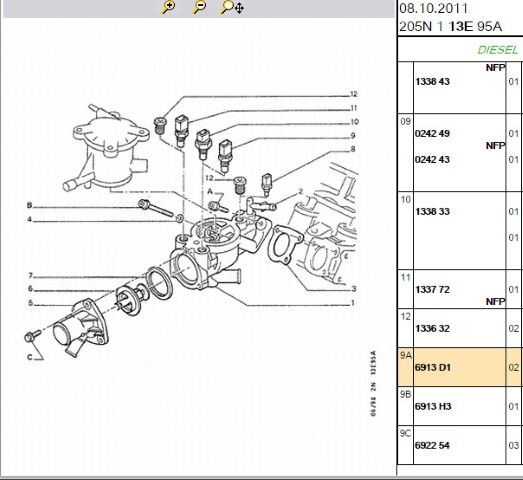The height and width of the screenshot is (480, 523).
Task: Select part number 1336 32
Action: point(432,329)
